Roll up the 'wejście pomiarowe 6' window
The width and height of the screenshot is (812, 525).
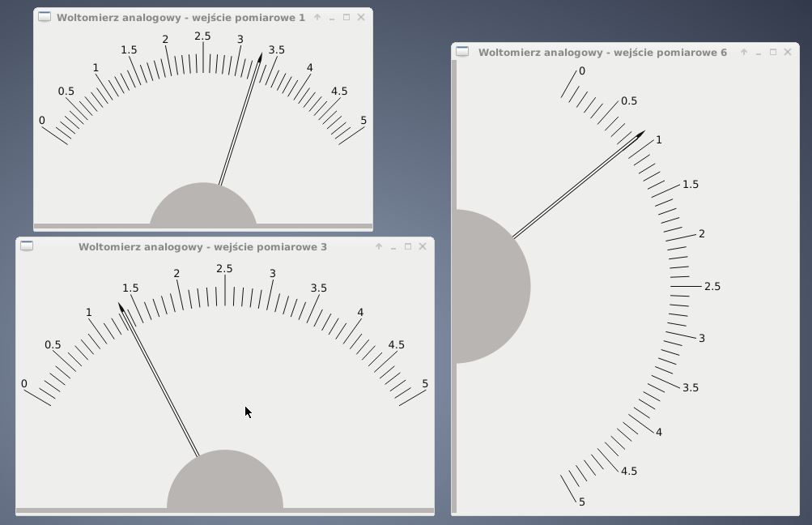(744, 52)
